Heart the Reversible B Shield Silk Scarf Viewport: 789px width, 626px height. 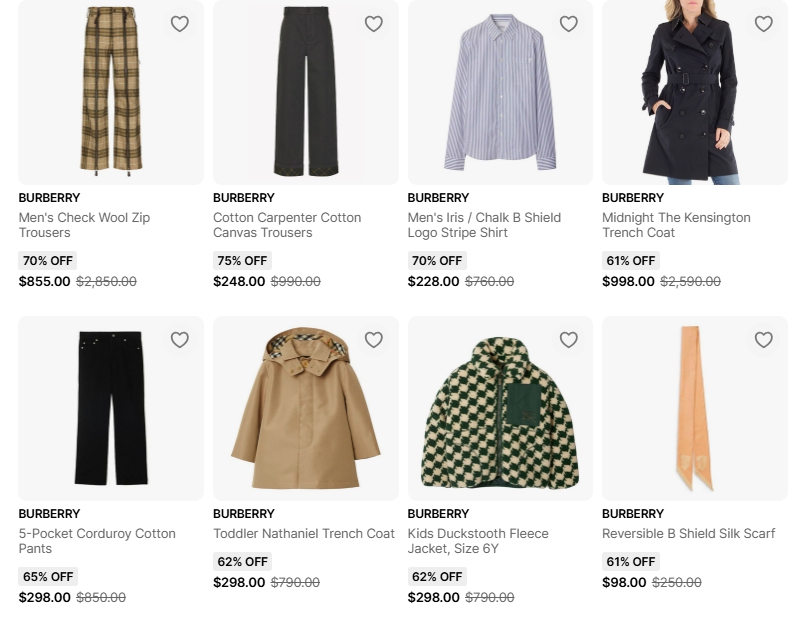point(764,340)
